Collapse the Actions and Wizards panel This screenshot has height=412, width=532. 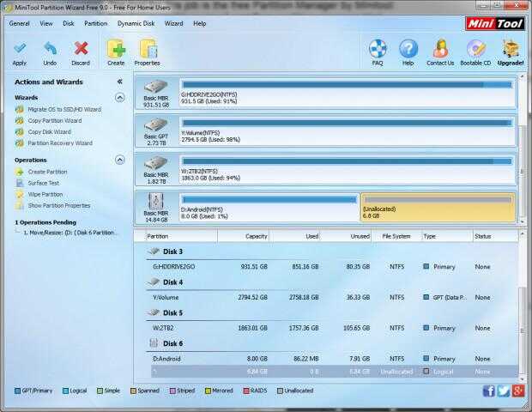120,82
